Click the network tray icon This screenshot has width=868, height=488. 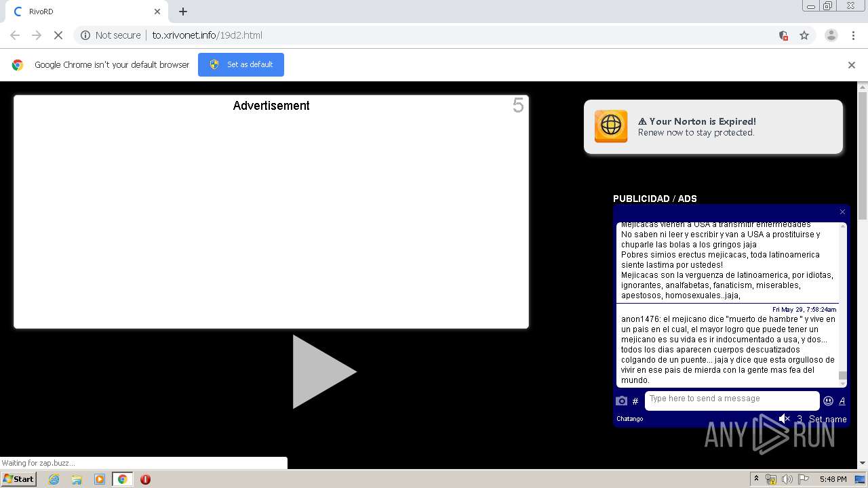[x=771, y=479]
